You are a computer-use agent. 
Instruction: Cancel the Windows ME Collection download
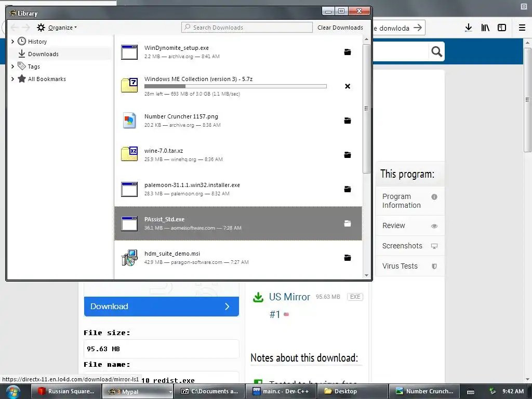[x=348, y=86]
